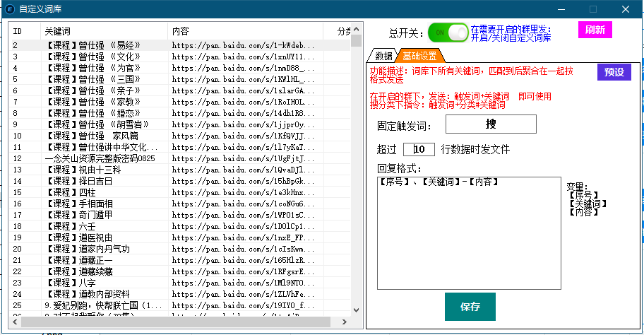Click the pink 刷新 button
The image size is (644, 335).
pos(595,30)
